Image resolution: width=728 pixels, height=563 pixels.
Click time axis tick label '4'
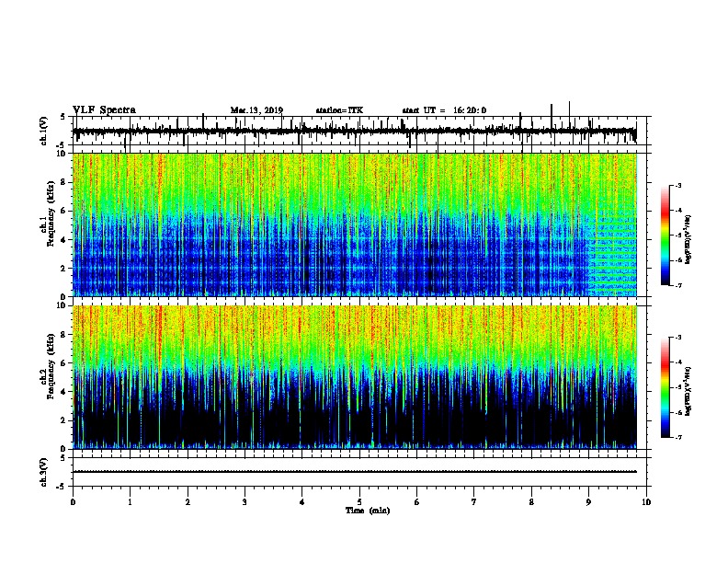click(x=302, y=502)
